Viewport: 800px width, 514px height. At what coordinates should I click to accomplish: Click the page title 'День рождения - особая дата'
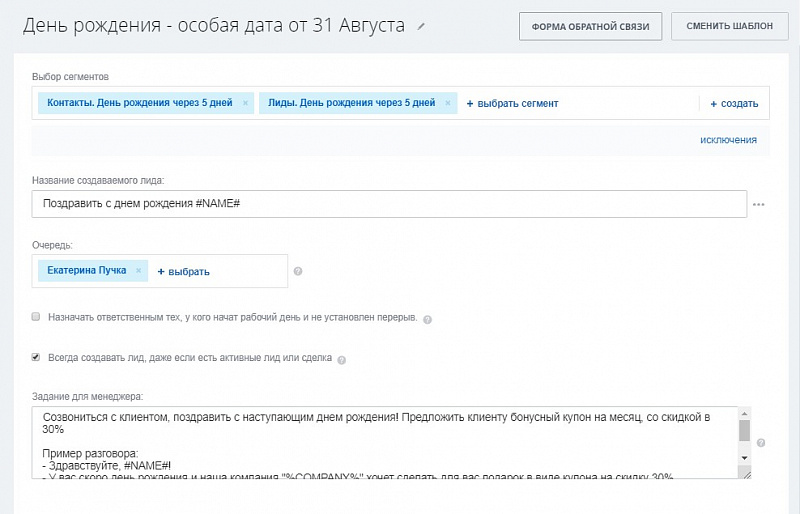214,25
